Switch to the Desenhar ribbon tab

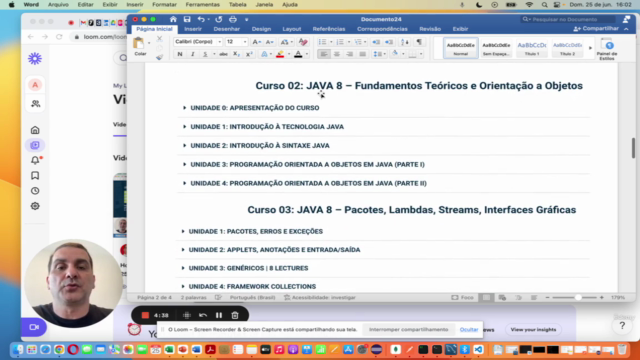[227, 29]
